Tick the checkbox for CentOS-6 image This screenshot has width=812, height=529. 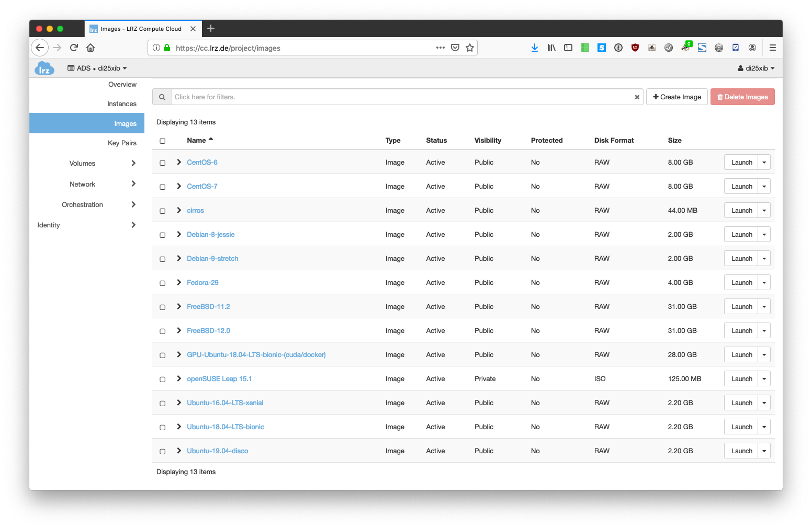click(163, 163)
